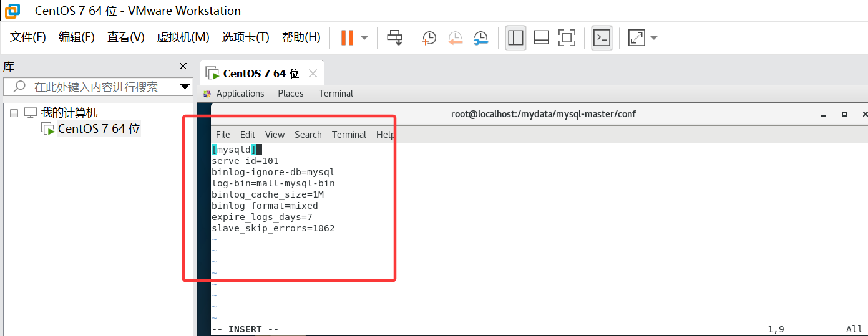Open the 帮助(H) menu
This screenshot has height=336, width=868.
301,37
